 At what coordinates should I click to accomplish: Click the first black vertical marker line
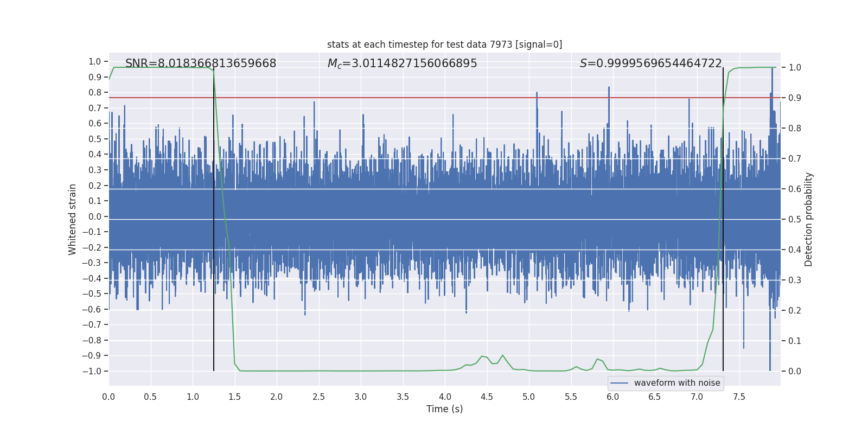(x=214, y=219)
